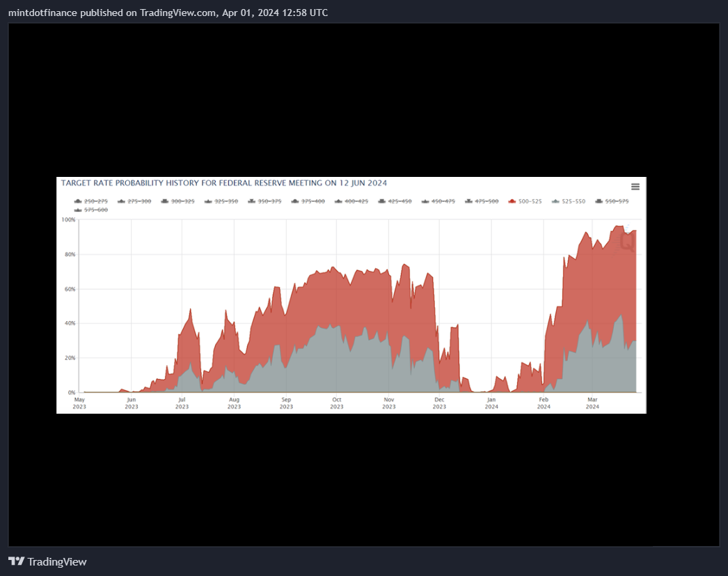
Task: Click the 100% y-axis label
Action: tap(68, 219)
